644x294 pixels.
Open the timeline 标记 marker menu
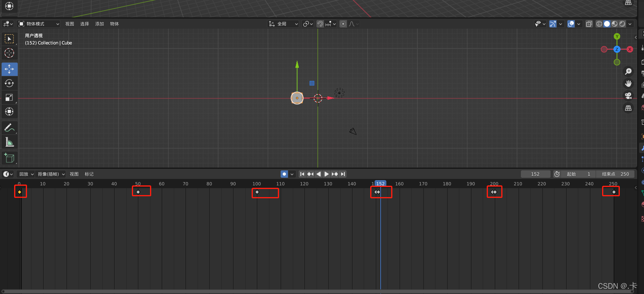tap(89, 174)
